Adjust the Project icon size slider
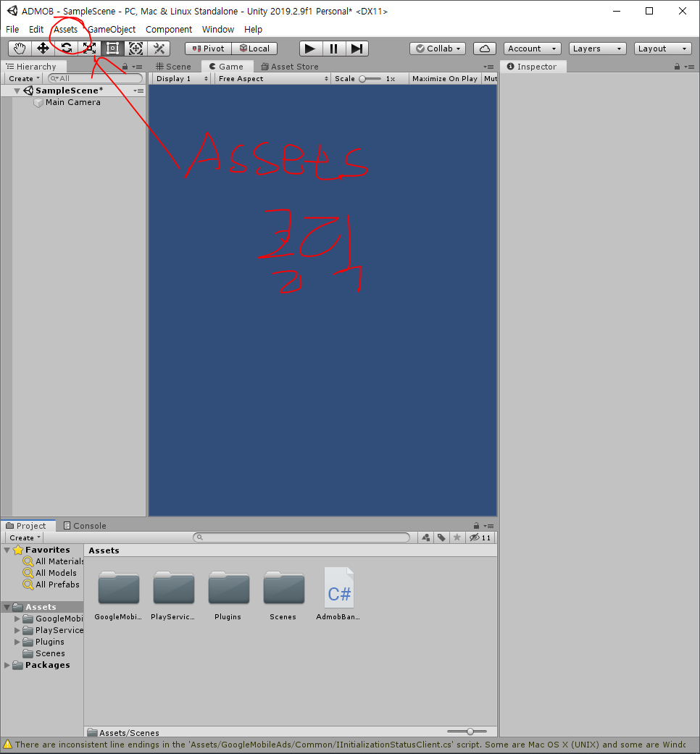The height and width of the screenshot is (754, 700). pyautogui.click(x=467, y=732)
